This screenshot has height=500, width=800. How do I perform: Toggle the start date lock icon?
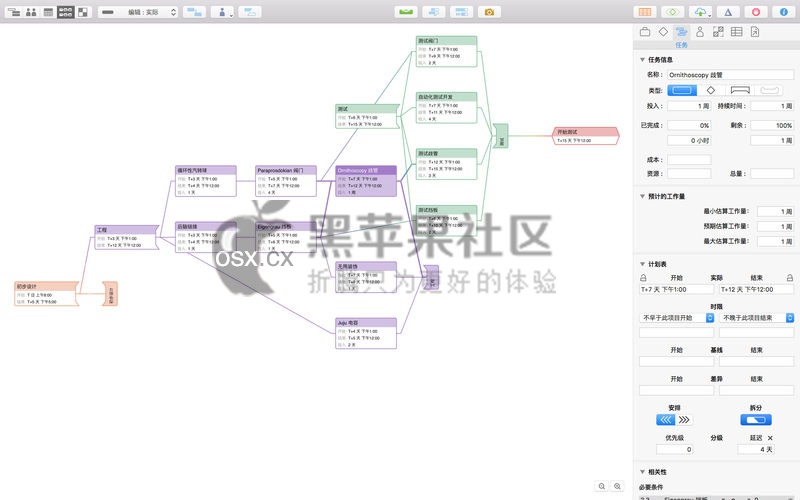point(643,278)
